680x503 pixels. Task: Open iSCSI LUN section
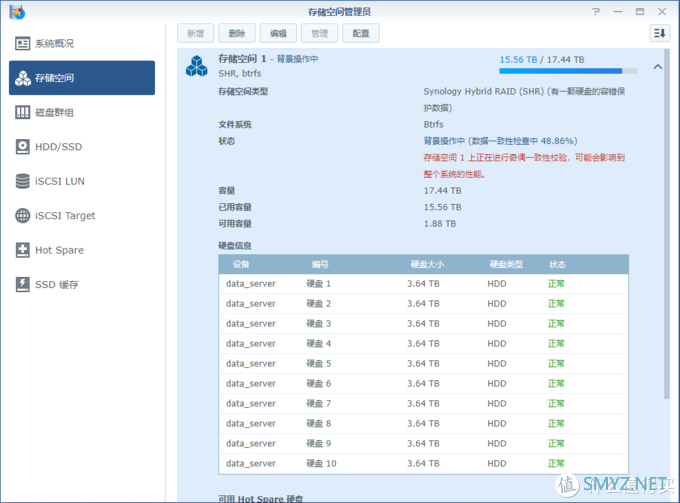pyautogui.click(x=82, y=181)
